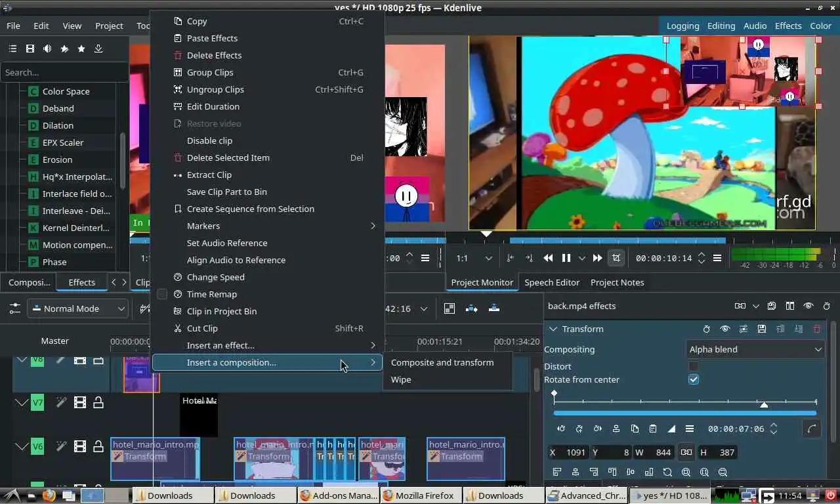Toggle Transform effect eye visibility
Viewport: 840px width, 504px height.
click(725, 329)
